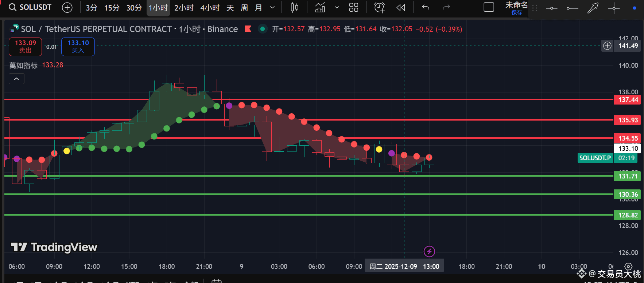Select the crosshair cursor tool

614,8
